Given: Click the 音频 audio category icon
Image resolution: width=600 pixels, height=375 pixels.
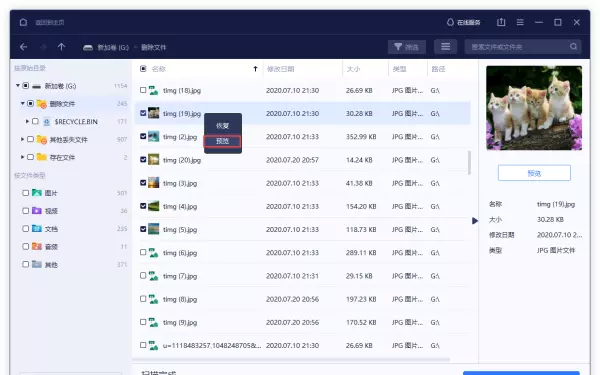Looking at the screenshot, I should coord(37,246).
